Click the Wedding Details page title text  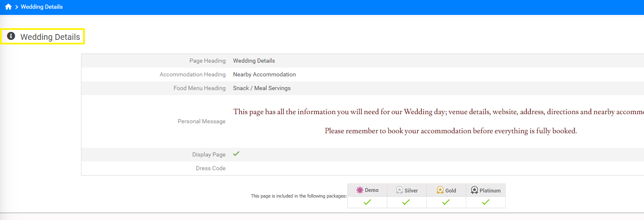[50, 37]
